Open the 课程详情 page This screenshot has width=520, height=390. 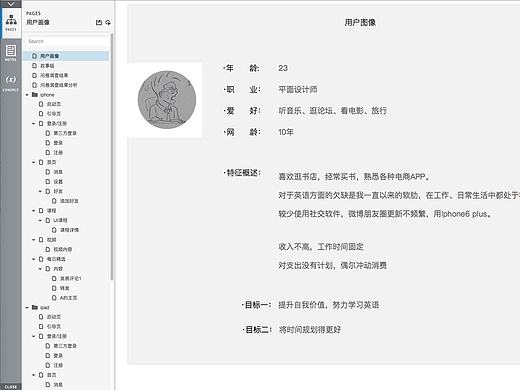coord(69,230)
